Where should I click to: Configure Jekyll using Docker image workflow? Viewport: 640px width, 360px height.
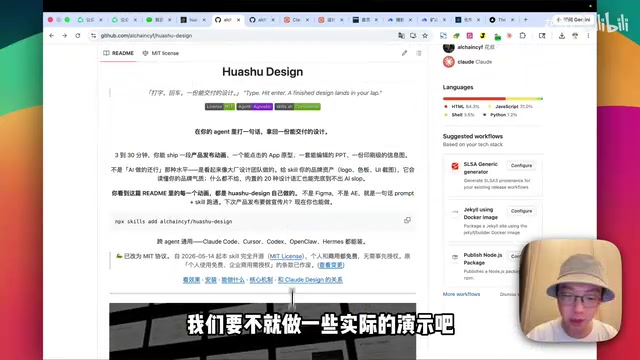(x=521, y=211)
